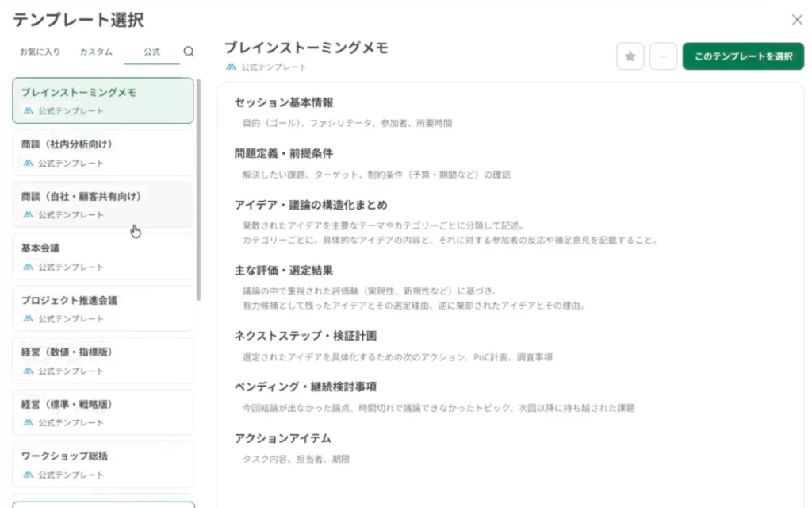Click the template list scrollbar
This screenshot has height=508, width=812.
point(198,190)
